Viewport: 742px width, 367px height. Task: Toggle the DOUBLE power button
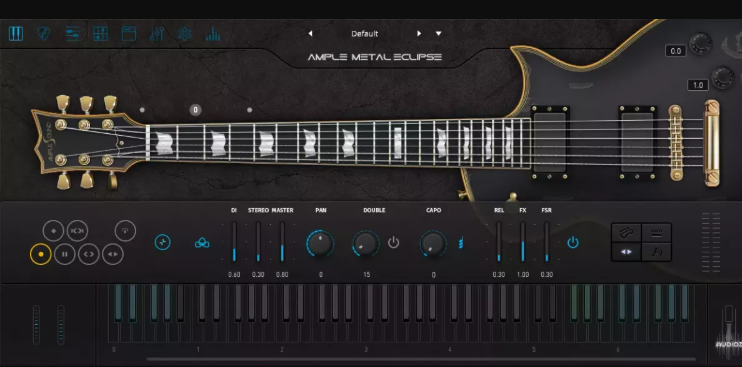coord(393,243)
